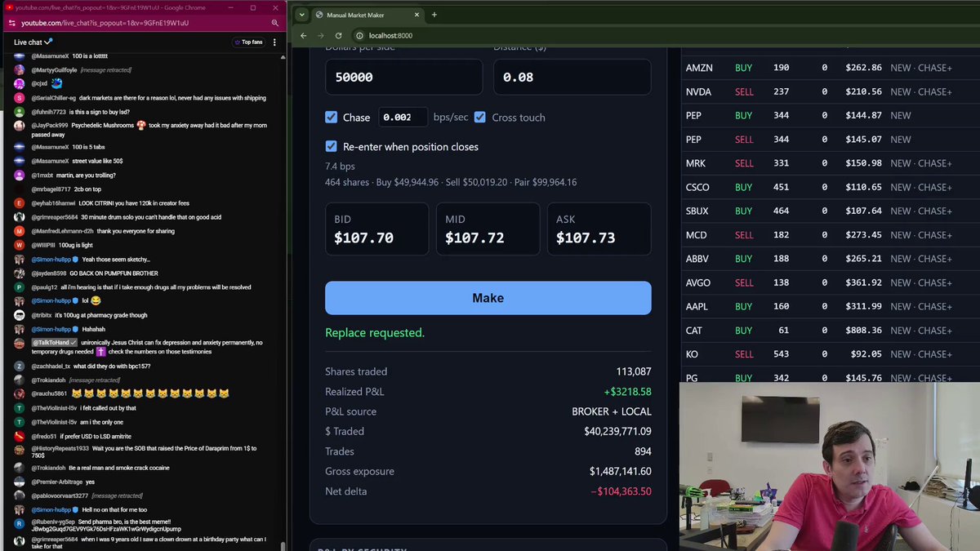Click the @Premier-Arbitrage username
Viewport: 980px width, 551px height.
[x=56, y=482]
